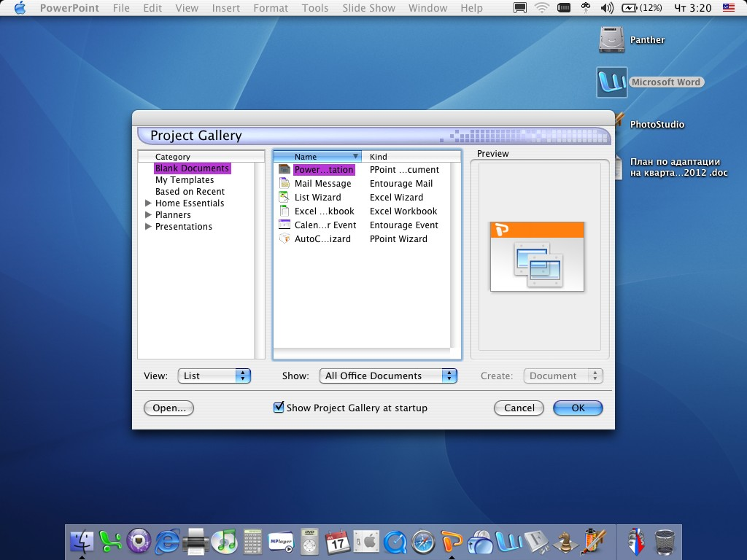The width and height of the screenshot is (747, 560).
Task: Open the Chess app in the Dock
Action: (x=565, y=542)
